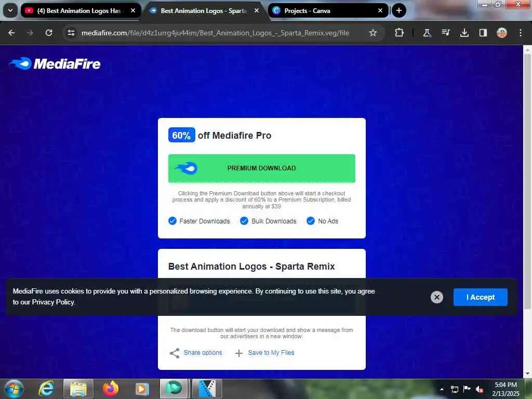Click the share icon beside Share options
Image resolution: width=532 pixels, height=399 pixels.
point(175,353)
